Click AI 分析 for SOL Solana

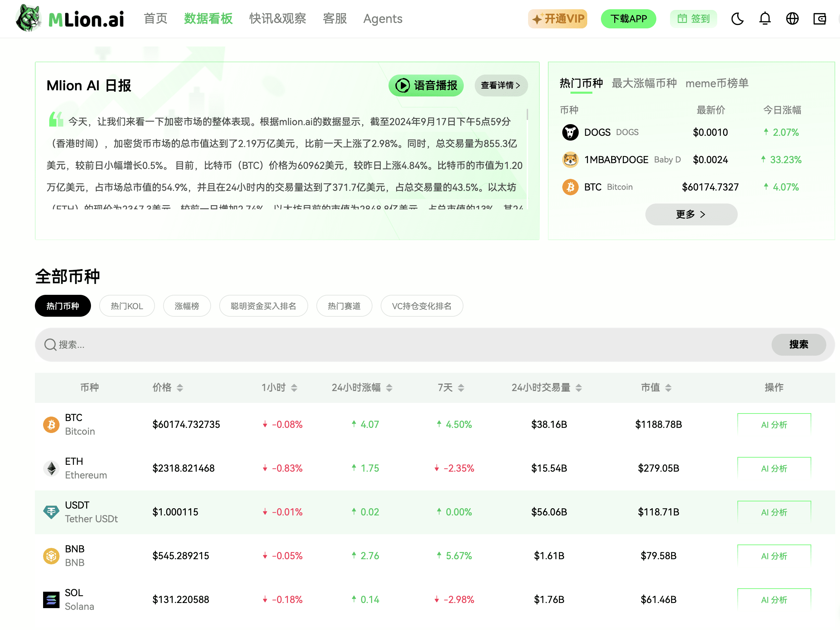coord(774,599)
